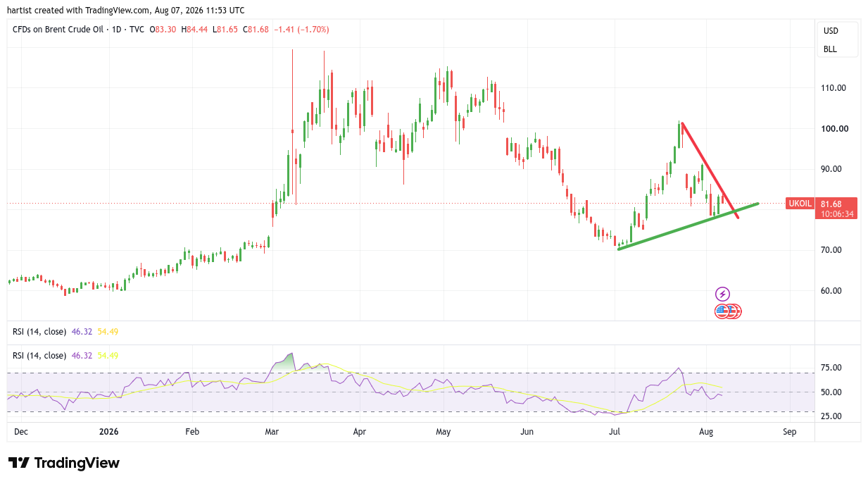Click the TradingView logo at the bottom

click(64, 463)
